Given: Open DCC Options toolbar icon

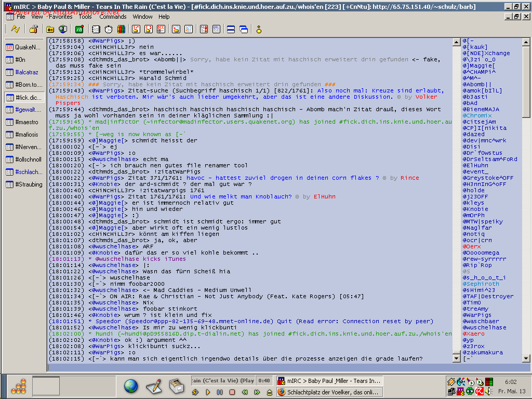Looking at the screenshot, I should (161, 29).
